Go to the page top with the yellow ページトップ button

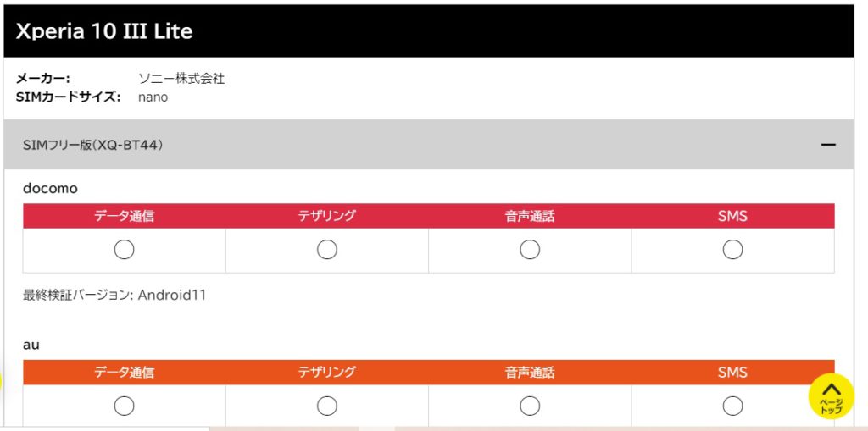(x=831, y=396)
